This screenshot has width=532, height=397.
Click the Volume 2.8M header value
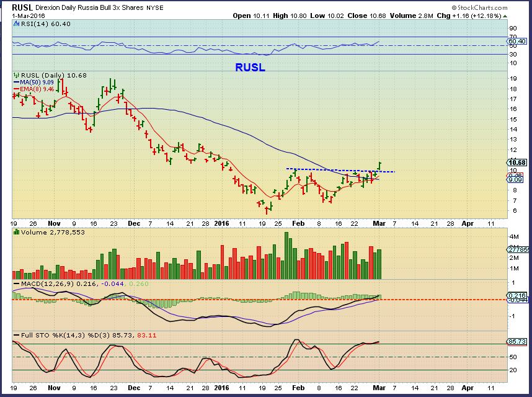pos(412,16)
